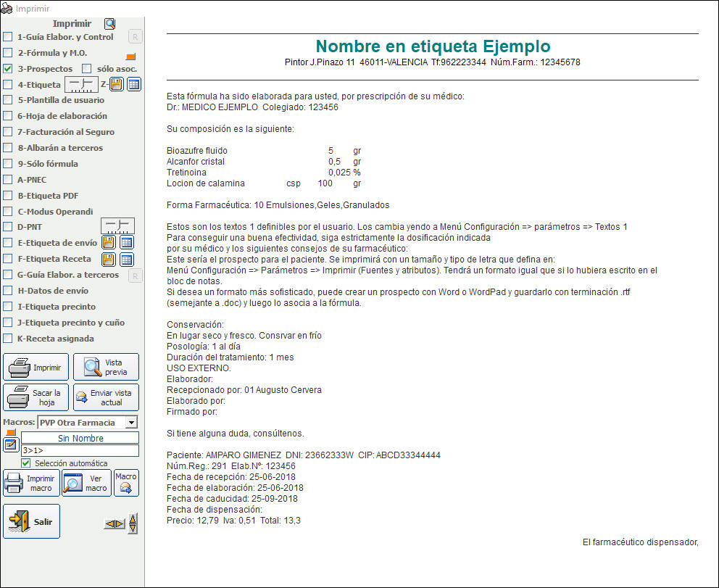Click the Nombre en etiqueta Ejemplo title
This screenshot has width=719, height=588.
tap(433, 46)
